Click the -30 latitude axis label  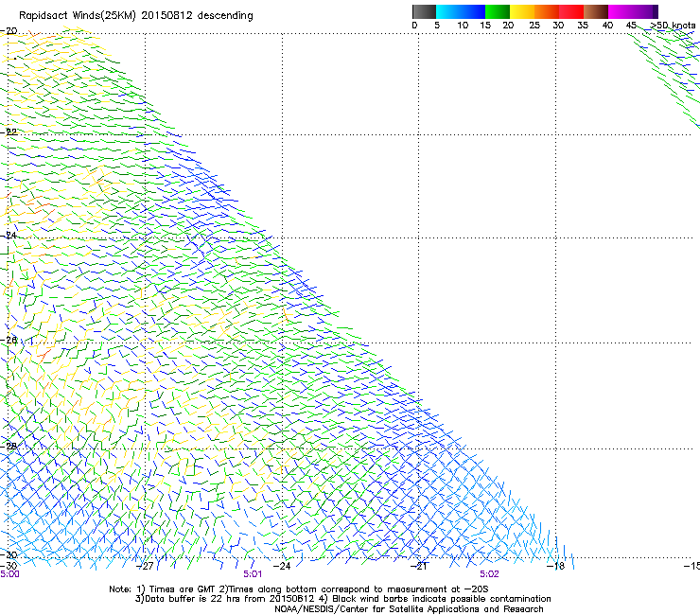coord(9,554)
